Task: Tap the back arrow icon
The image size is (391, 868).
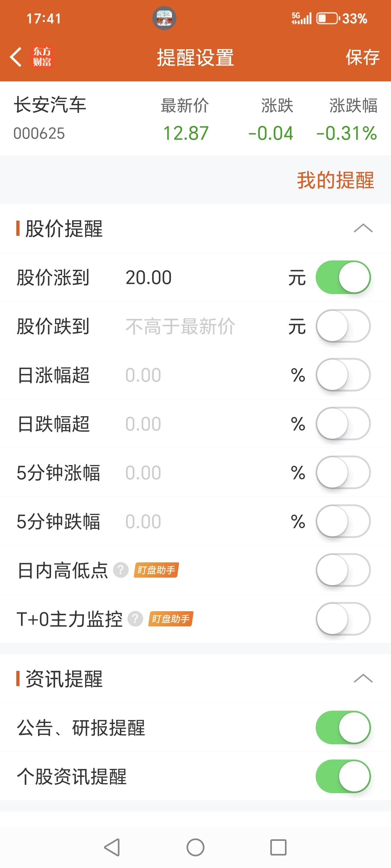Action: pos(16,57)
